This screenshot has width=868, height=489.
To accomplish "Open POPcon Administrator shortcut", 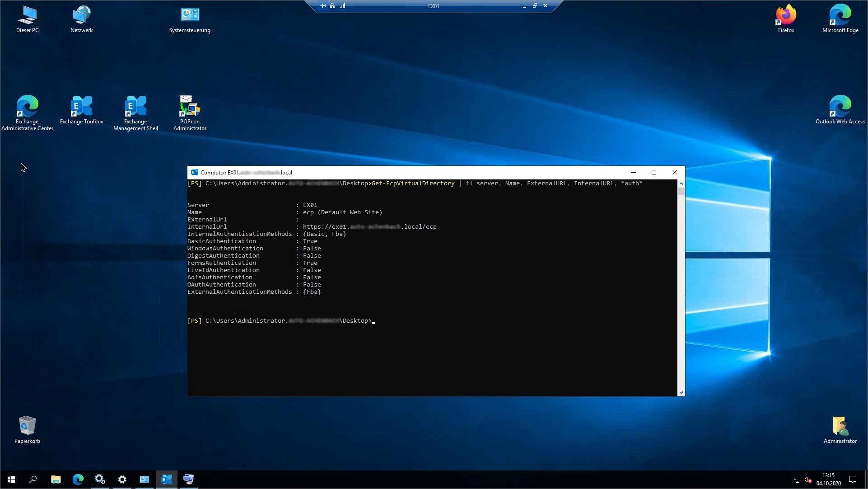I will (x=190, y=113).
